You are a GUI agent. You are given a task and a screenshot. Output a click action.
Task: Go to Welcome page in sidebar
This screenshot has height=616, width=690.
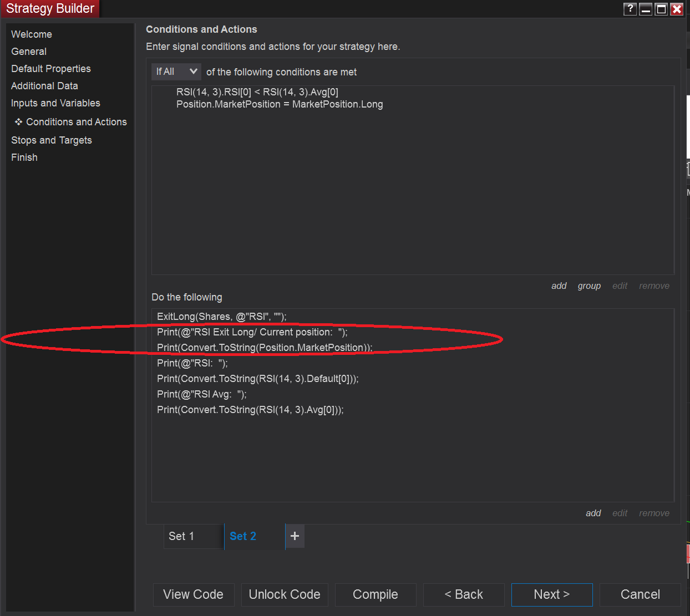(32, 34)
